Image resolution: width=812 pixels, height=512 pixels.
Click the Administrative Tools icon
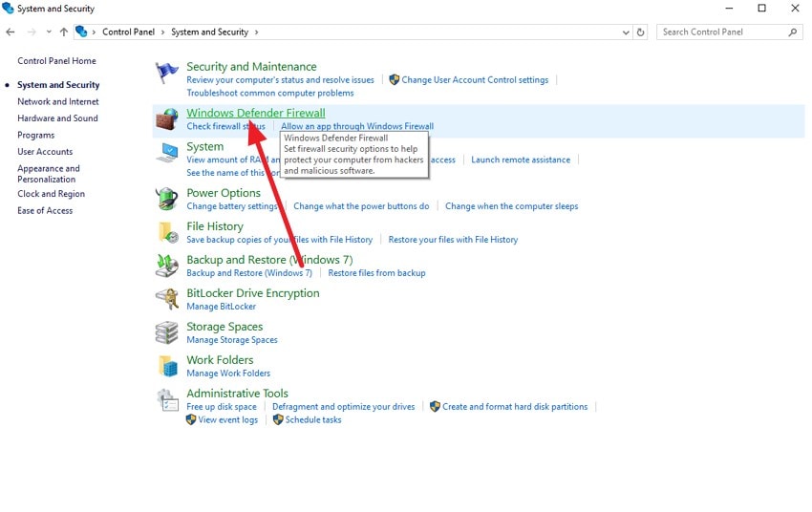pyautogui.click(x=167, y=400)
